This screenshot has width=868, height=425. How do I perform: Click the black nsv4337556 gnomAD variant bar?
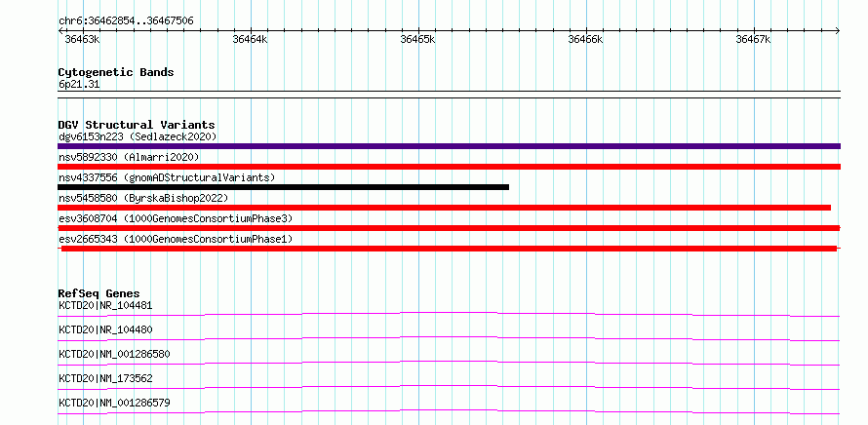click(x=283, y=187)
